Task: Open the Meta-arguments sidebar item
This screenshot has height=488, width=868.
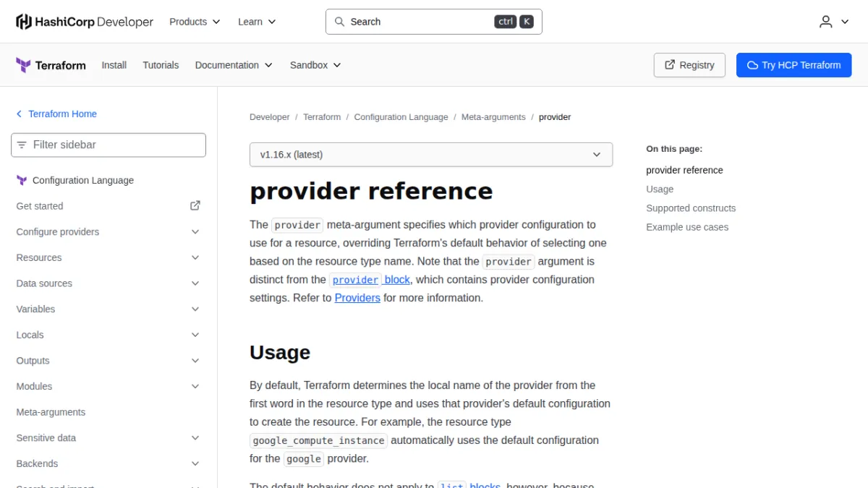Action: (x=109, y=412)
